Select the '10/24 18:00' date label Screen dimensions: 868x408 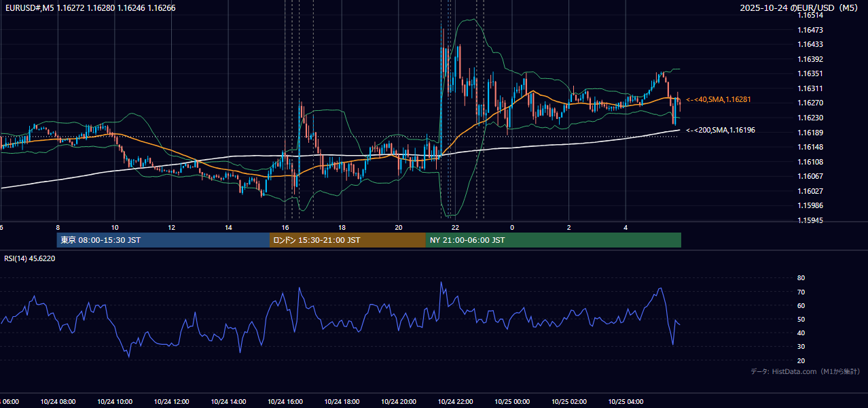click(x=342, y=402)
